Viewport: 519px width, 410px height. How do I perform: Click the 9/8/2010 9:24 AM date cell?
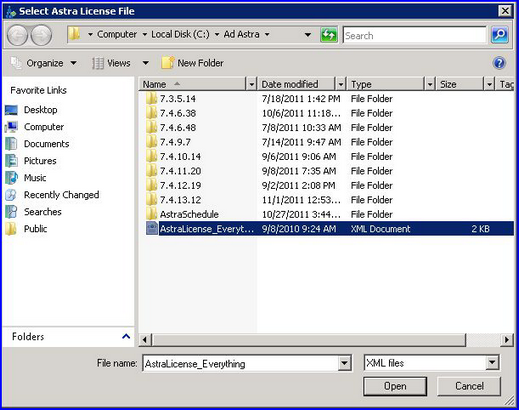click(x=299, y=229)
